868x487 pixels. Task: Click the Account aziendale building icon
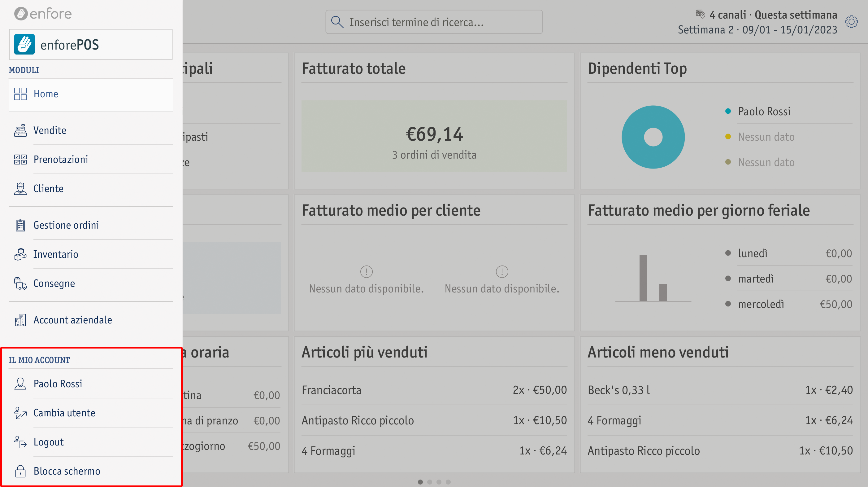(20, 320)
